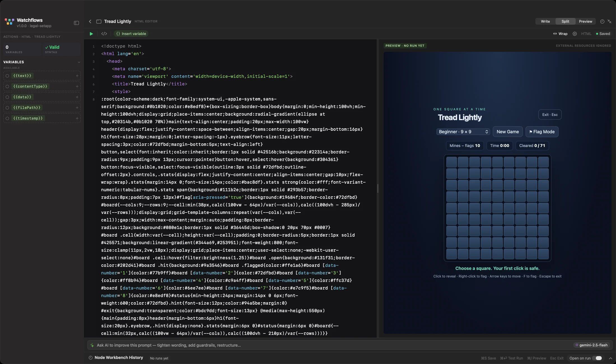This screenshot has height=364, width=616.
Task: Open the history clock icon top right
Action: tap(602, 21)
